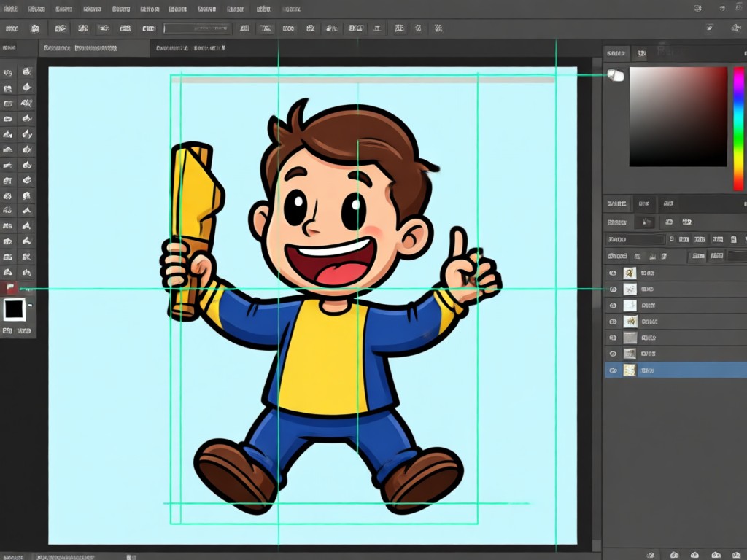Select the top-right tool icon in the toolbox
The image size is (747, 560).
[27, 72]
